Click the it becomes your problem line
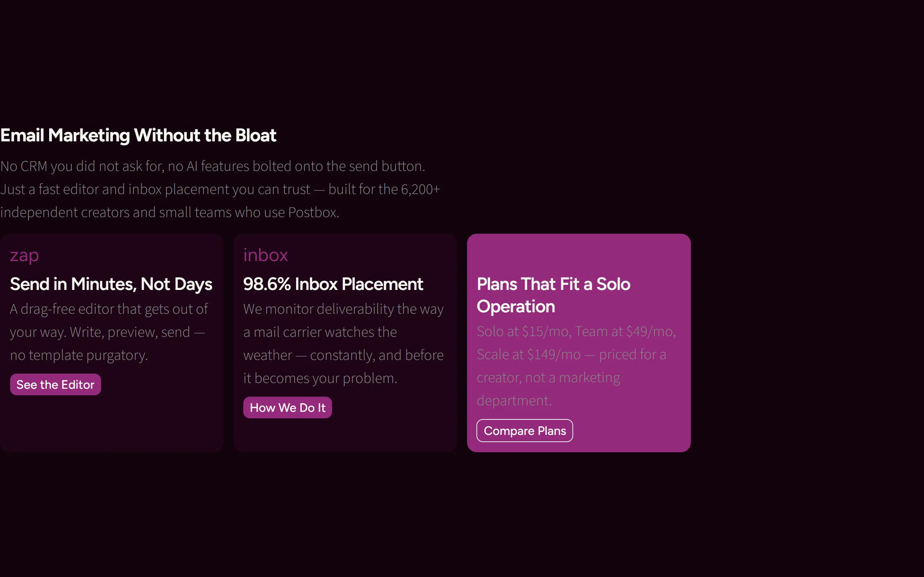 (x=321, y=378)
